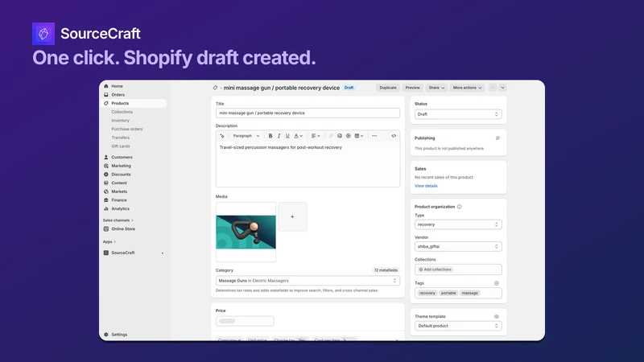644x362 pixels.
Task: Click the Customers person icon
Action: tap(106, 157)
